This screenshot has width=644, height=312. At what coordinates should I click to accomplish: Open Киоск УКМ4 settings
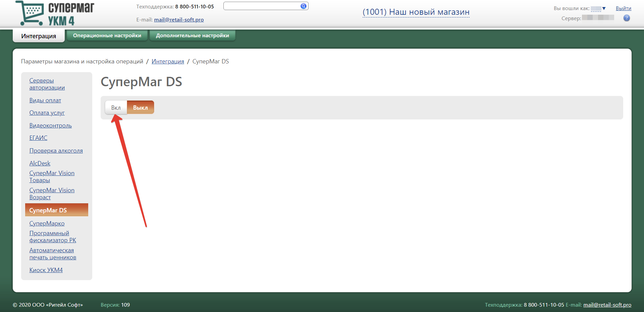click(x=46, y=270)
